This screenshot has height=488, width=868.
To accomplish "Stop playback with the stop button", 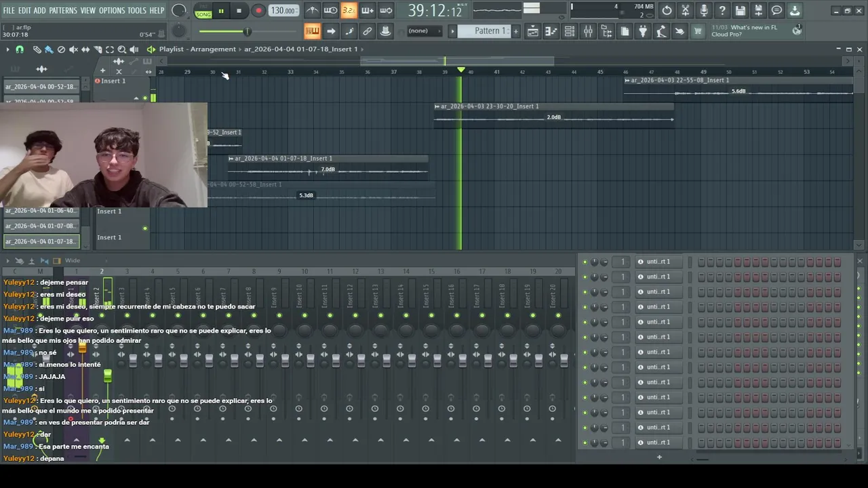I will click(239, 11).
